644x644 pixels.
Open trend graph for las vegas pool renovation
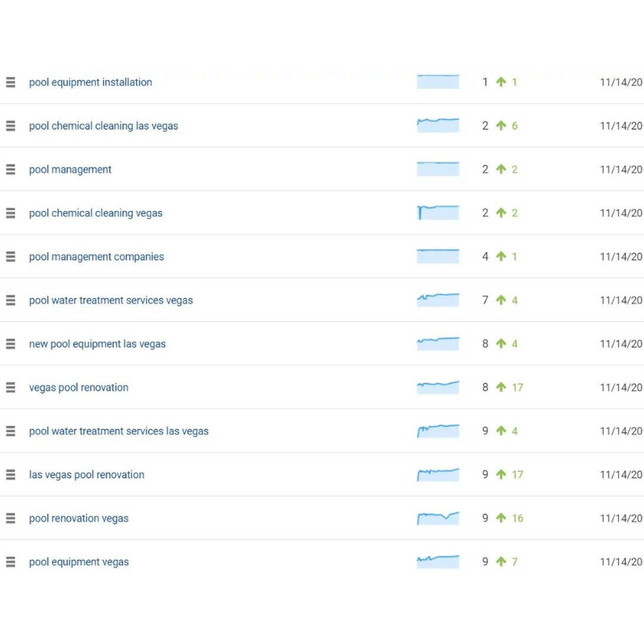click(438, 474)
